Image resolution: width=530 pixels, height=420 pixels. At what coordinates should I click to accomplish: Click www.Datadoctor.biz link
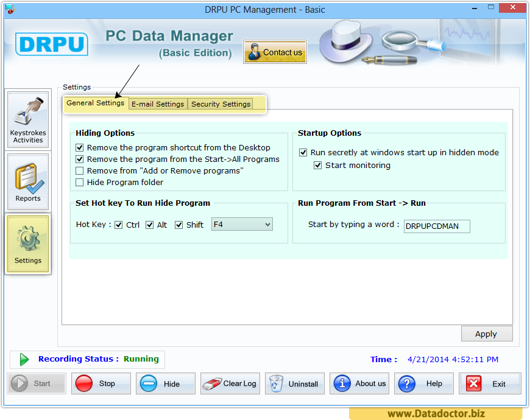click(436, 413)
